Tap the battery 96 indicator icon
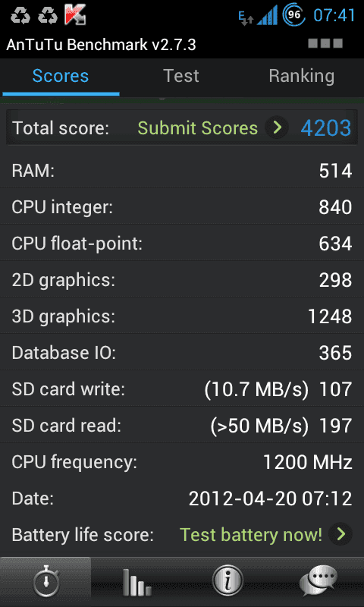This screenshot has height=607, width=364. point(294,15)
